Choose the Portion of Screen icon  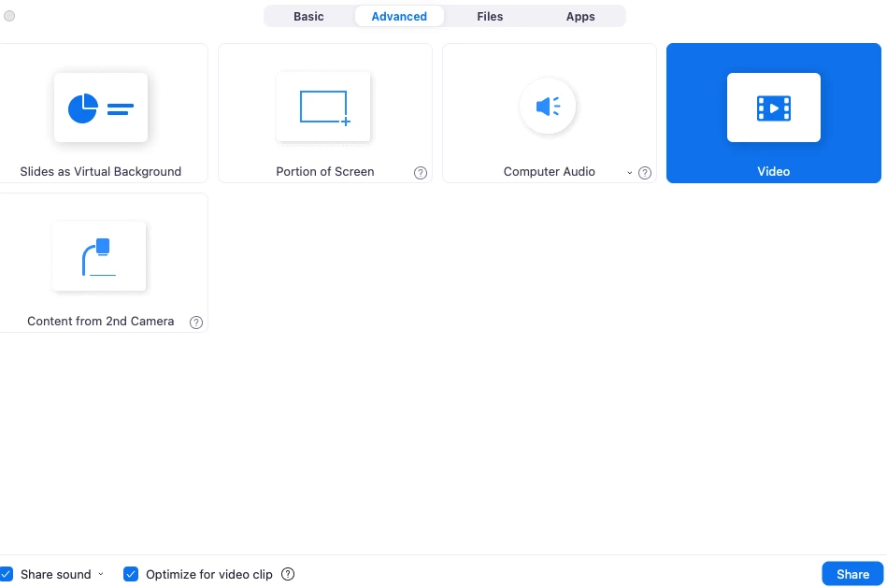[323, 108]
